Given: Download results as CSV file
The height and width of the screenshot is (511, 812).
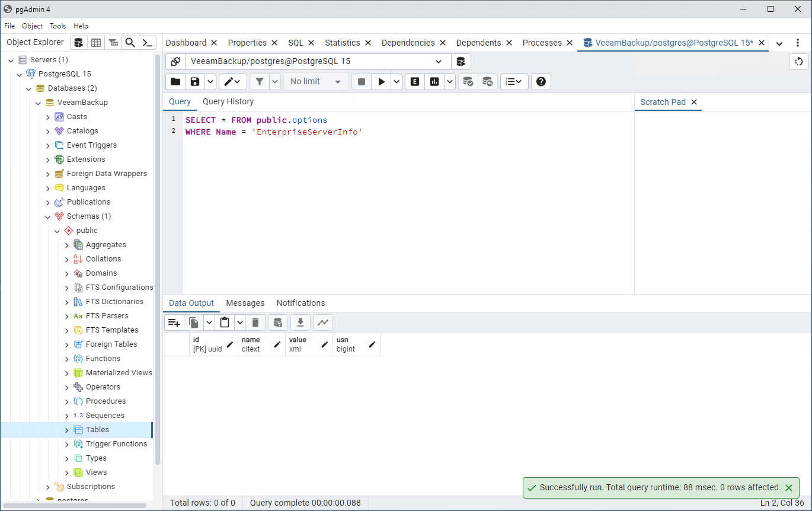Looking at the screenshot, I should [x=300, y=322].
